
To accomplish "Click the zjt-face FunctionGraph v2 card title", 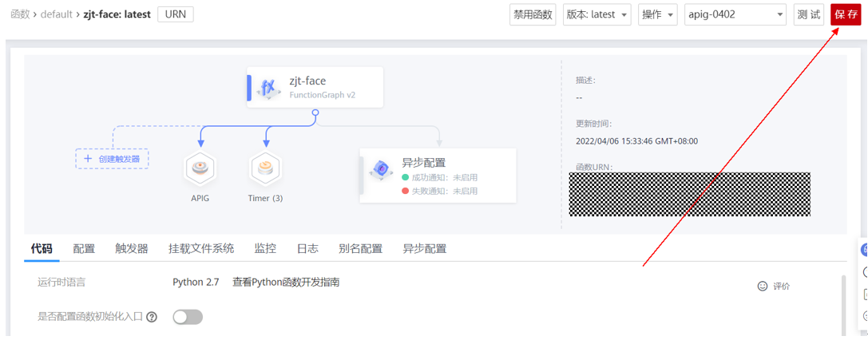I will [307, 81].
